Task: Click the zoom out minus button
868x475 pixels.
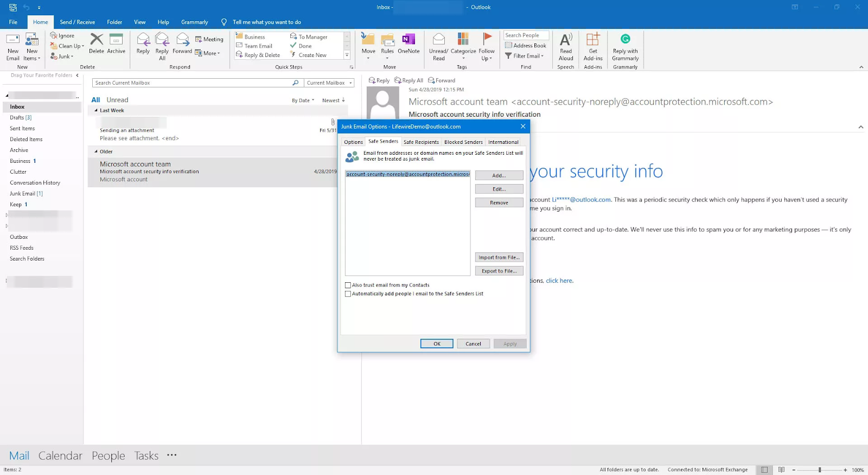Action: pos(794,470)
